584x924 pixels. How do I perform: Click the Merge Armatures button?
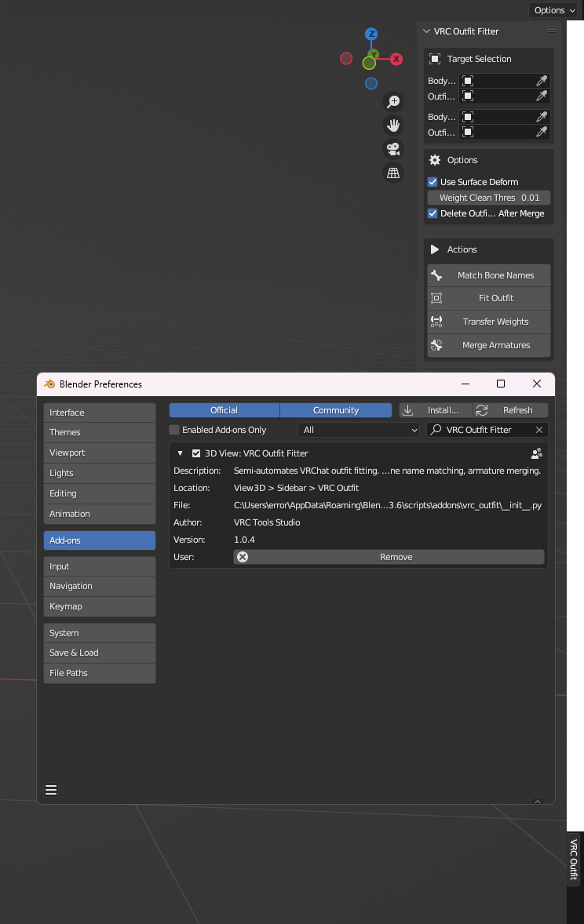coord(489,345)
